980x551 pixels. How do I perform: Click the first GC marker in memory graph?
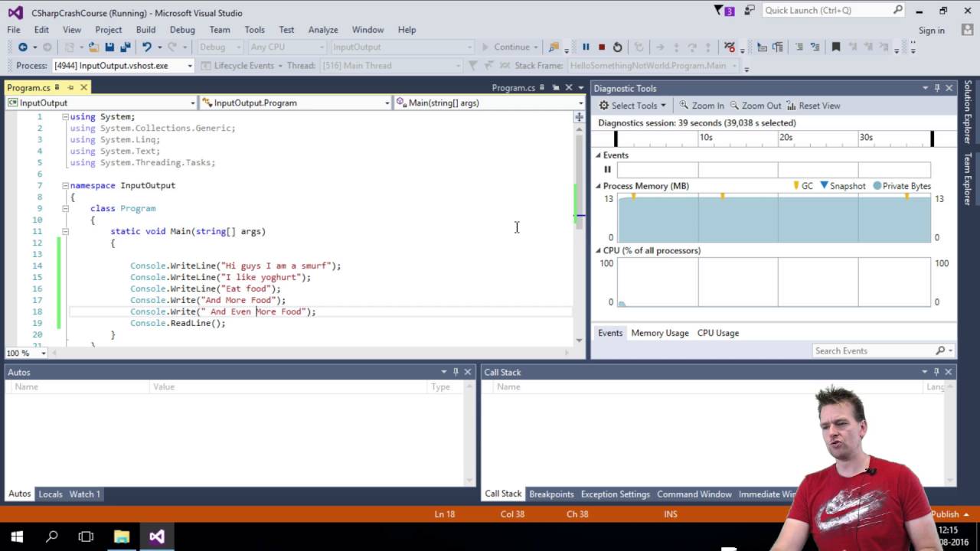pyautogui.click(x=633, y=197)
